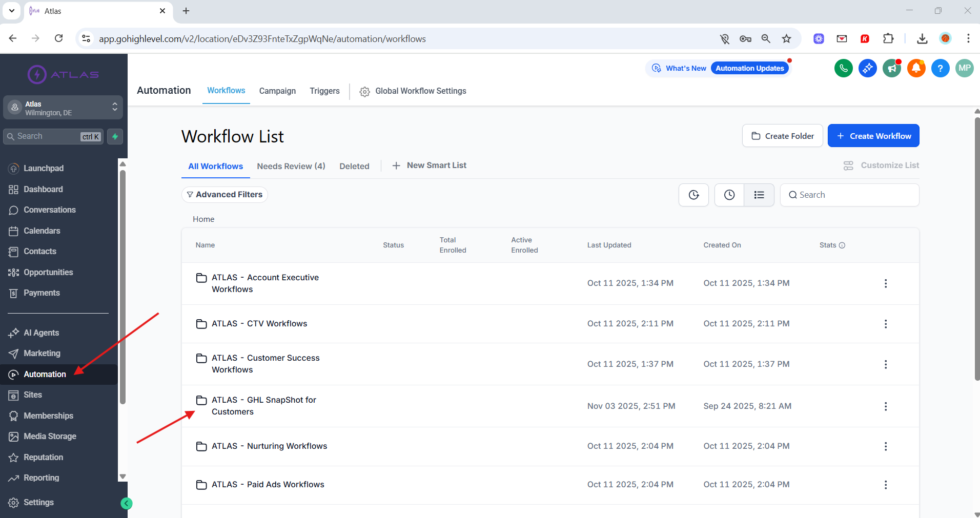980x518 pixels.
Task: Open options for Paid Ads Workflows
Action: pyautogui.click(x=885, y=485)
